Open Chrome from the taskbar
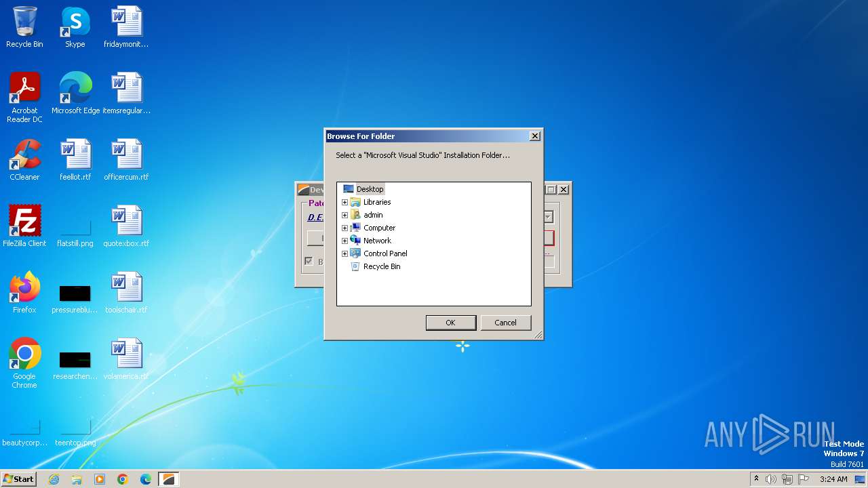Viewport: 868px width, 488px height. point(123,479)
